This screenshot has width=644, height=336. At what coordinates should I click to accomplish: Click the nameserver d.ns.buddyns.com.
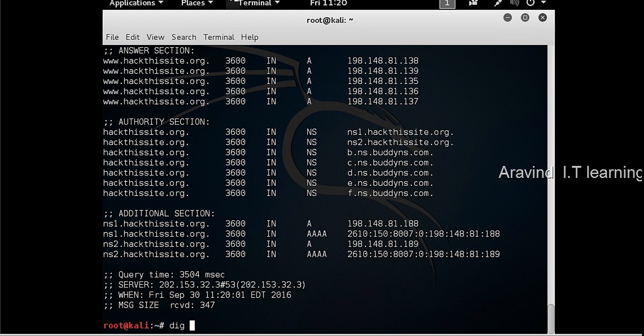[390, 173]
